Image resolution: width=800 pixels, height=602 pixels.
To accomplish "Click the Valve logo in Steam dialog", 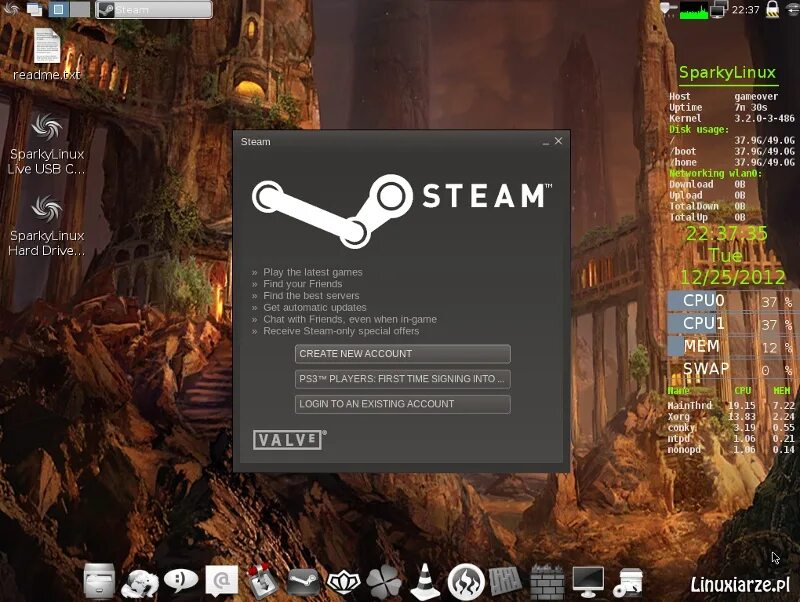I will (289, 440).
